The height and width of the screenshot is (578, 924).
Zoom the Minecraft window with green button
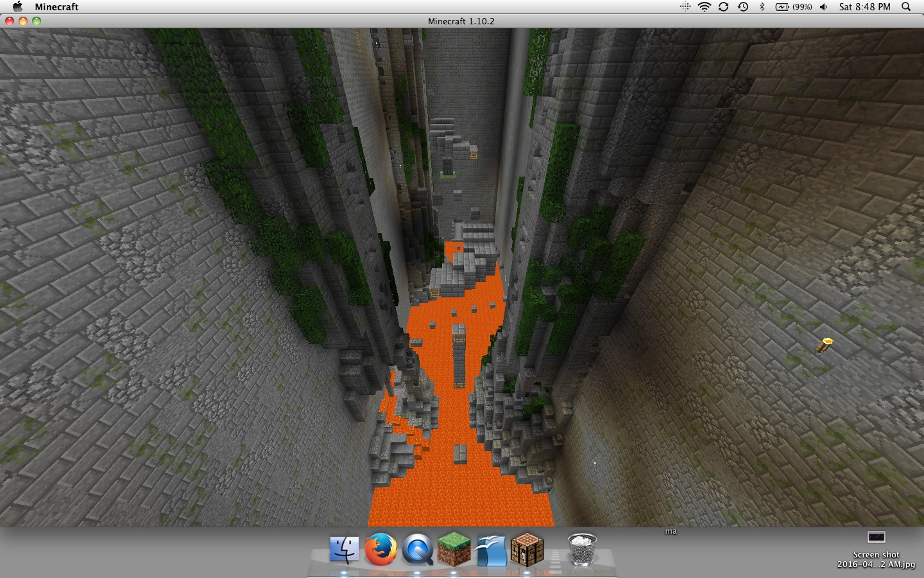[37, 21]
